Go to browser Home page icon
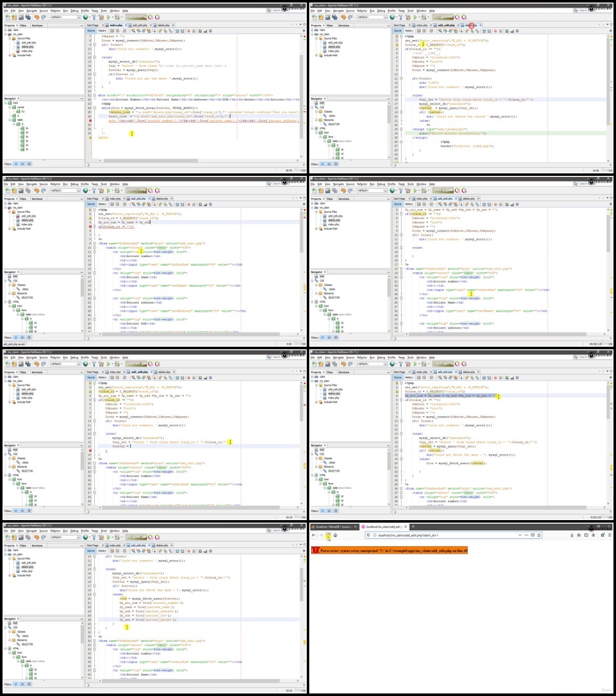616x696 pixels. pos(335,535)
